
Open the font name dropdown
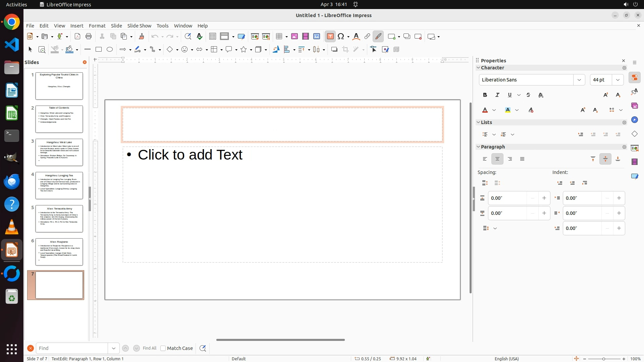(579, 80)
